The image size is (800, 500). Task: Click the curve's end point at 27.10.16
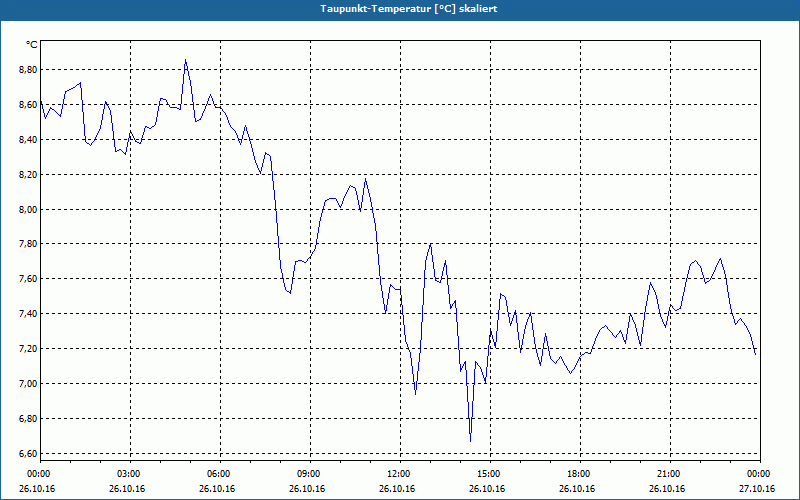(x=755, y=354)
